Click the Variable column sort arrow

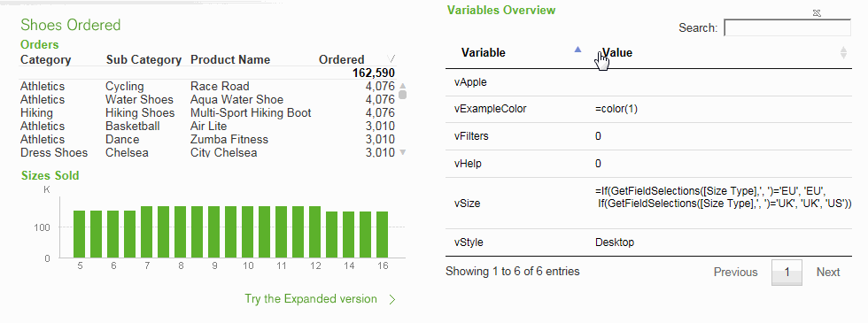pos(577,50)
